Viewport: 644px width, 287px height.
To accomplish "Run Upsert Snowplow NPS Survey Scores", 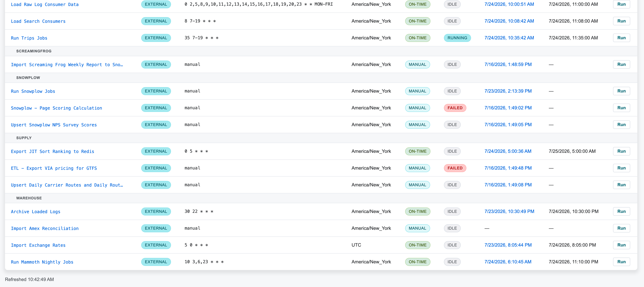I will [x=622, y=125].
